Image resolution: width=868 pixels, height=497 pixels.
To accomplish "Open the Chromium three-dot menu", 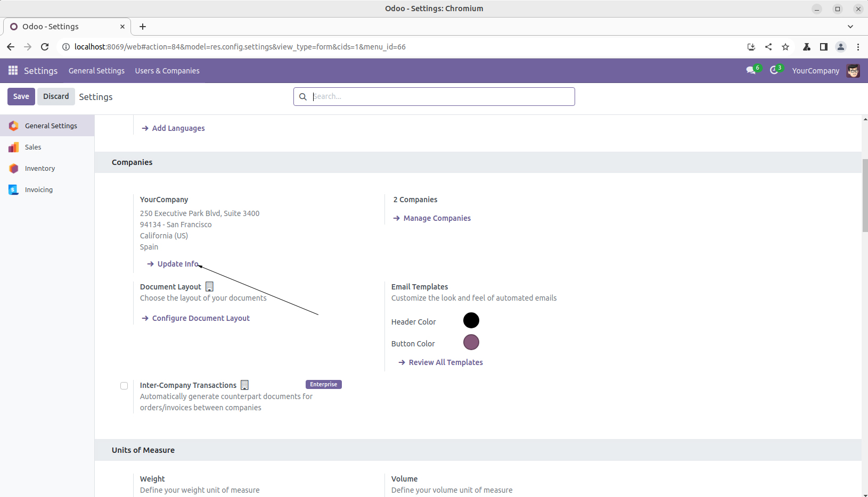I will tap(858, 47).
